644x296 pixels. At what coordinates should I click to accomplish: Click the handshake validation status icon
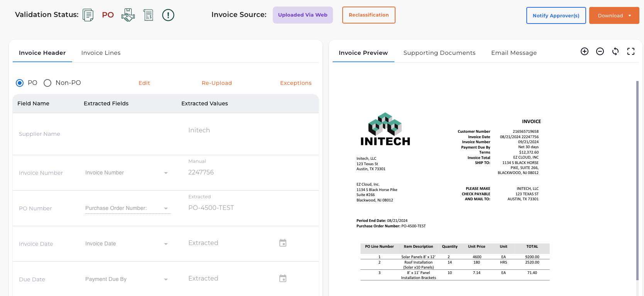coord(128,15)
